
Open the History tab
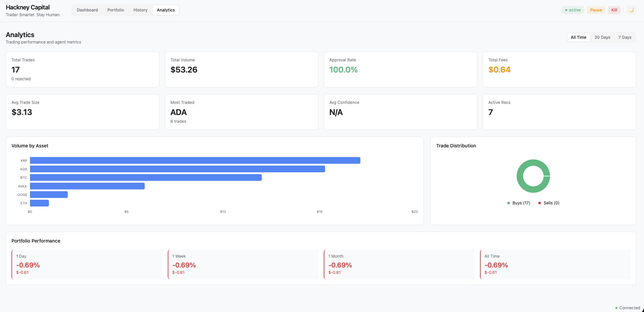140,10
